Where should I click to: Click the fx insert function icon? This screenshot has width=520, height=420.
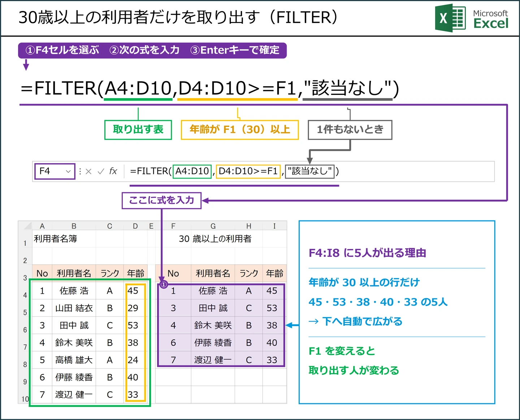(x=113, y=171)
